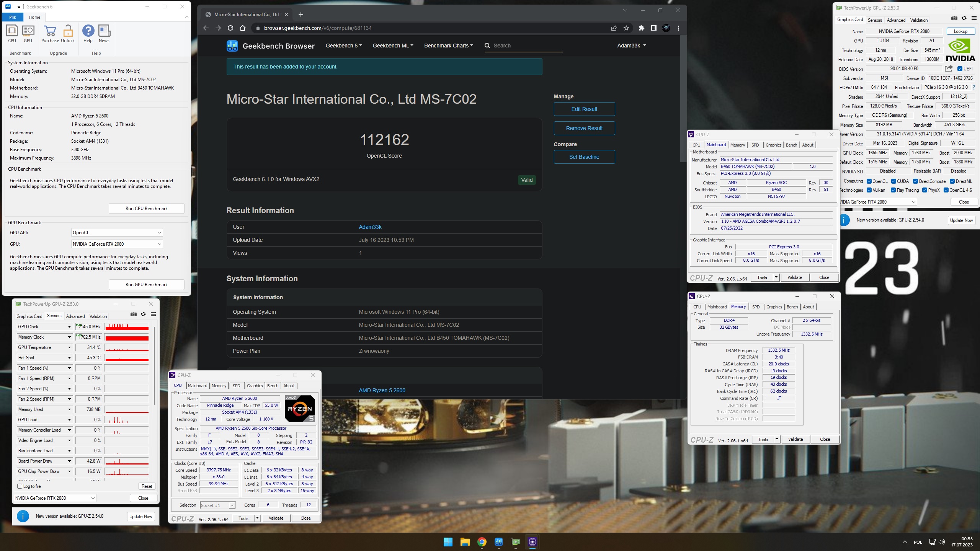The height and width of the screenshot is (551, 980).
Task: Click the Unlock padlock icon in Geekbench
Action: click(68, 34)
